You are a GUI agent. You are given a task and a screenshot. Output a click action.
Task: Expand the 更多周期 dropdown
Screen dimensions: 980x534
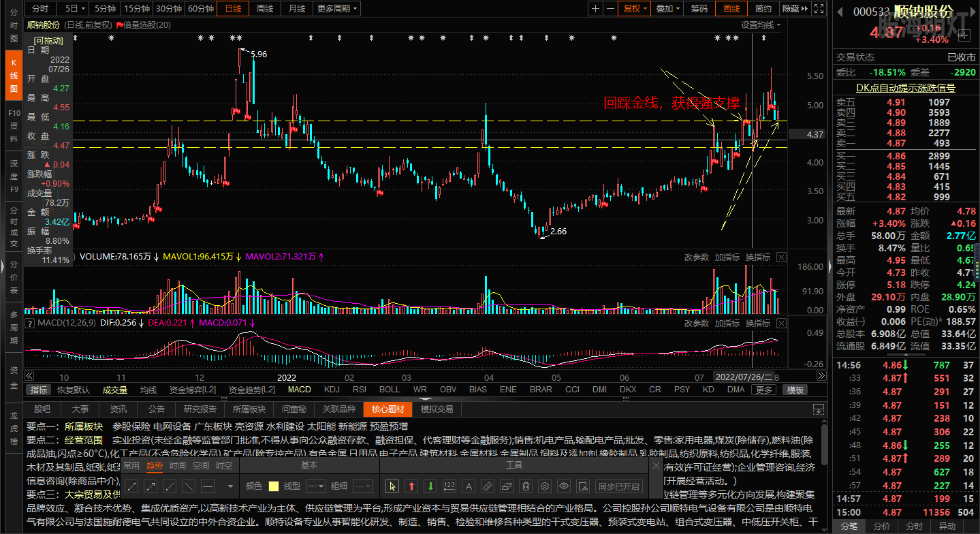[338, 8]
